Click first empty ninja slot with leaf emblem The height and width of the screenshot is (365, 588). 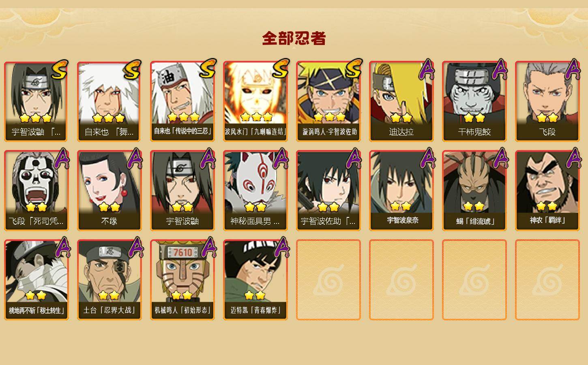[328, 280]
